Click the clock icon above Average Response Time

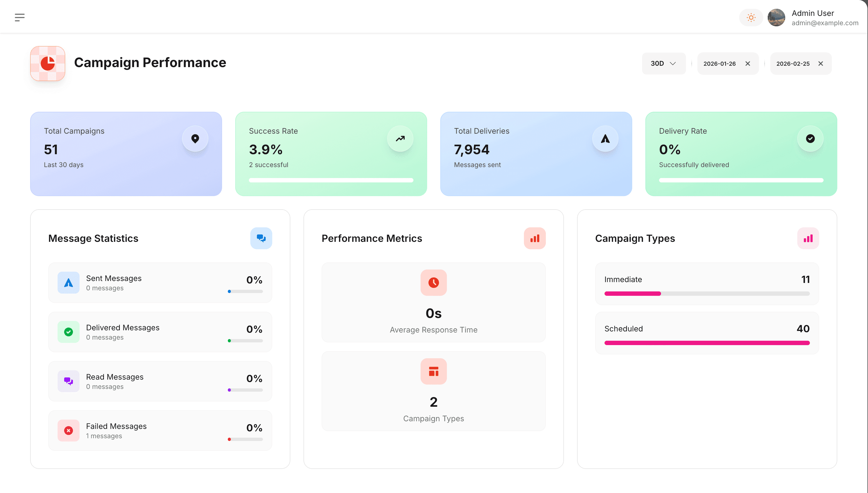pos(433,283)
